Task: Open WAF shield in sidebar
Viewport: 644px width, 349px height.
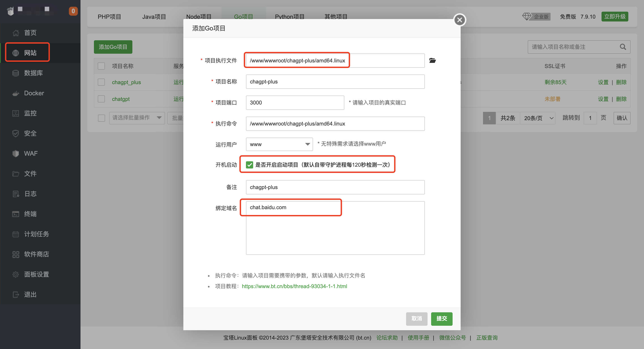Action: [30, 153]
